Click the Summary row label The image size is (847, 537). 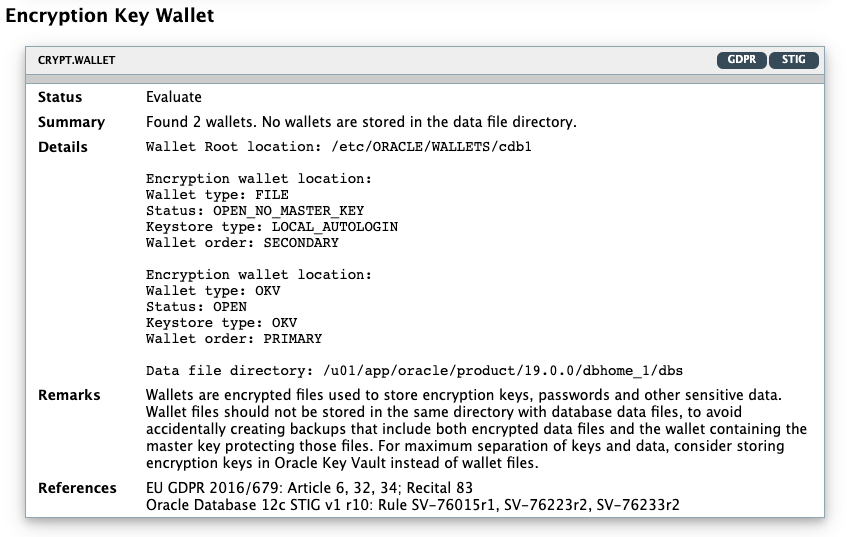click(71, 122)
